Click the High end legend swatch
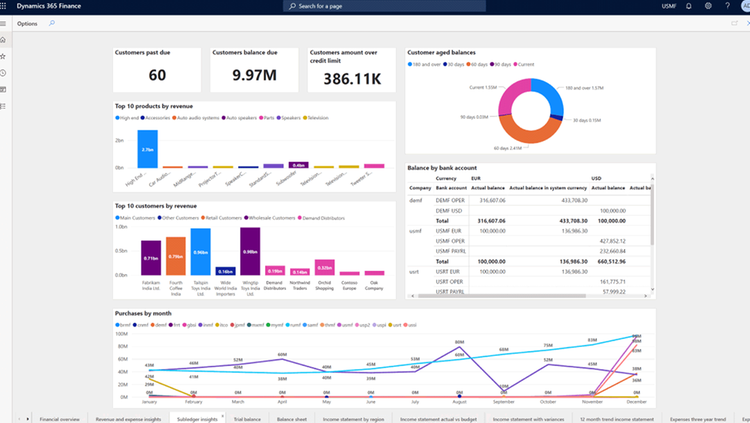The height and width of the screenshot is (423, 750). [117, 118]
